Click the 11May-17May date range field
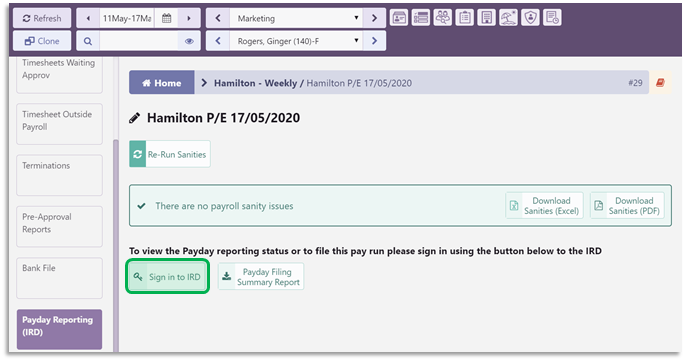This screenshot has height=361, width=685. (127, 18)
